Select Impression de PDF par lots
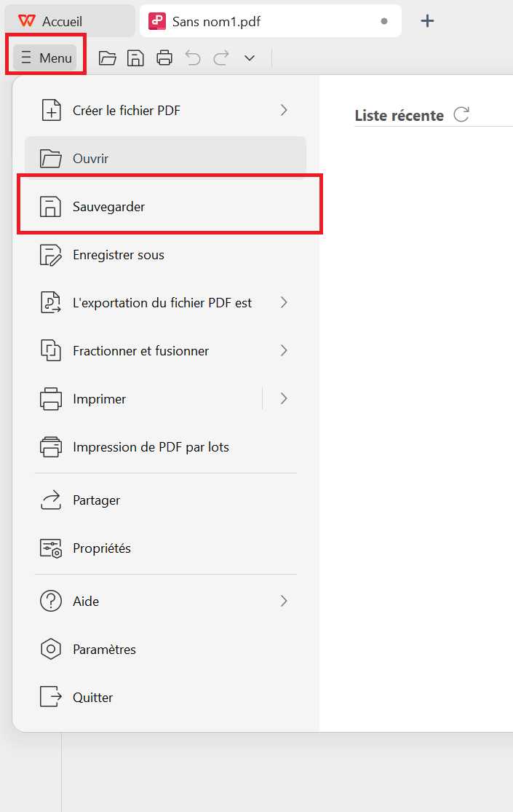 coord(151,447)
